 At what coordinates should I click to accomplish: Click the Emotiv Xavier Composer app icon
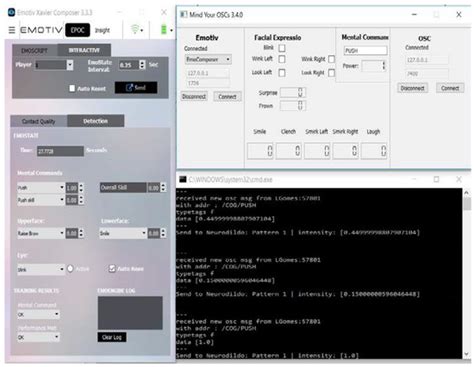pyautogui.click(x=11, y=12)
